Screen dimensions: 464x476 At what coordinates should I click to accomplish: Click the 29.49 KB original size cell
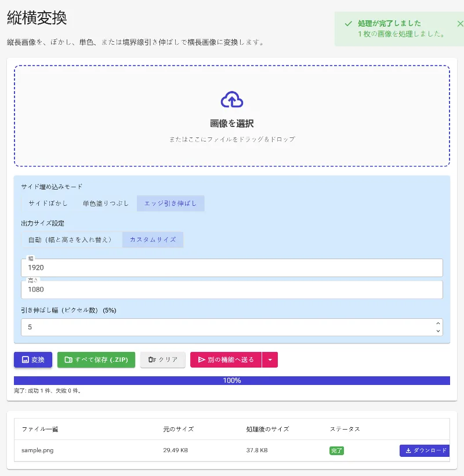click(176, 450)
